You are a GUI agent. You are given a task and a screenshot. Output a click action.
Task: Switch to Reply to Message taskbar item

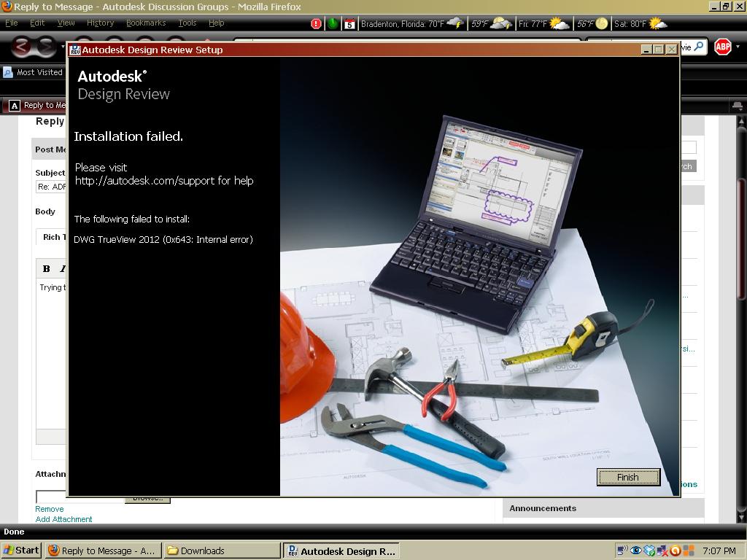pos(104,551)
